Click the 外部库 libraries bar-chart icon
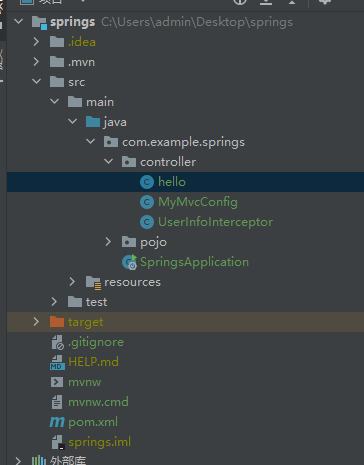The image size is (364, 465). click(39, 461)
